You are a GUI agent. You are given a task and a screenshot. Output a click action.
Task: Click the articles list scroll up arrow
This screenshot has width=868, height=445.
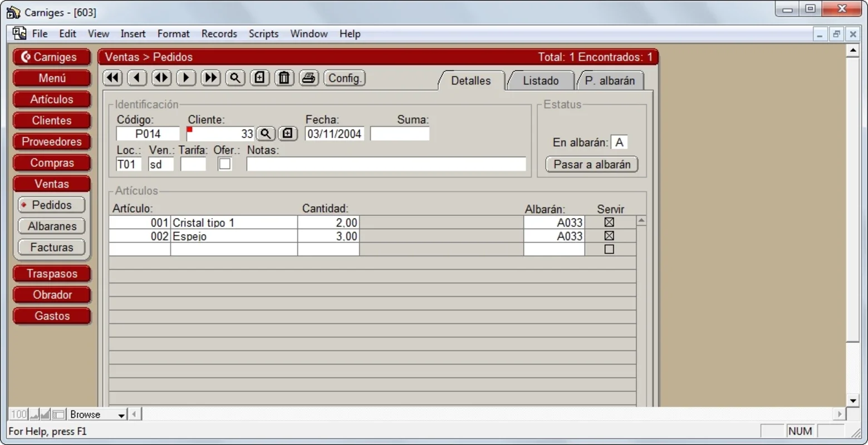click(641, 221)
